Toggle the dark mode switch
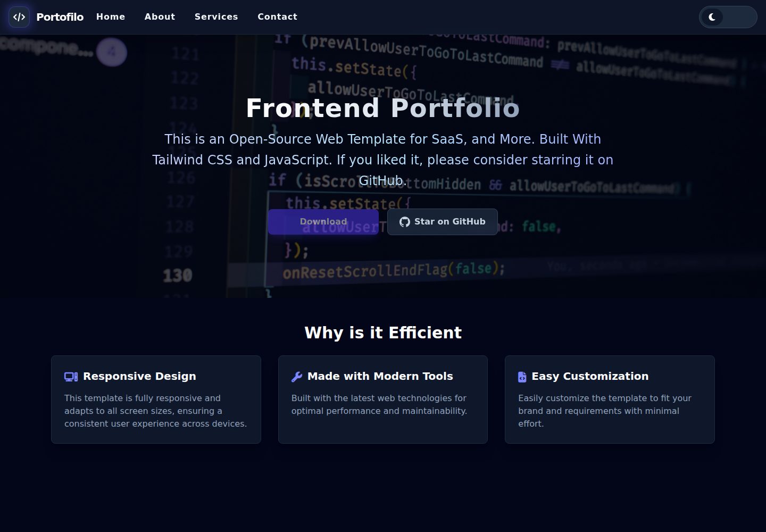This screenshot has width=766, height=532. [x=728, y=17]
